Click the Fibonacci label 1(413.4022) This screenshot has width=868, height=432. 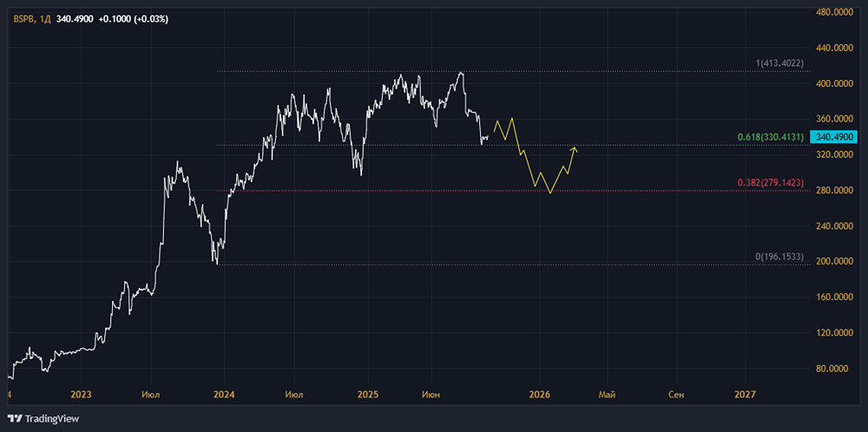click(x=780, y=63)
